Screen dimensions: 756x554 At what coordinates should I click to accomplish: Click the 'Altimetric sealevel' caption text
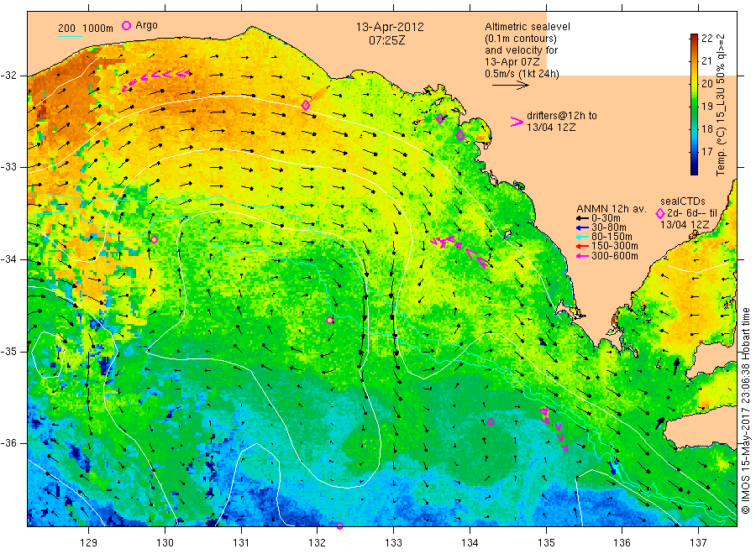[x=527, y=27]
